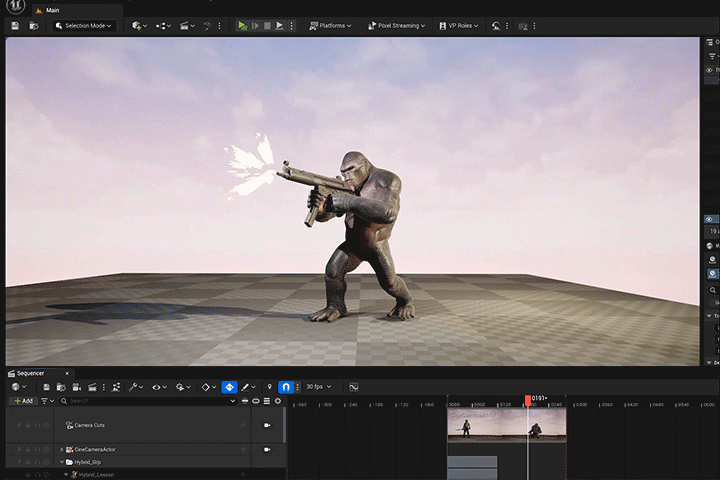Click the Sequencer settings gear icon
The image size is (720, 480).
pos(278,401)
